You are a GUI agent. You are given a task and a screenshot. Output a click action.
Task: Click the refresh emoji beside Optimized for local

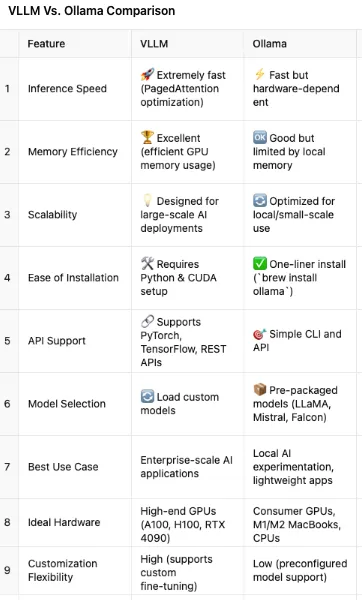coord(260,200)
